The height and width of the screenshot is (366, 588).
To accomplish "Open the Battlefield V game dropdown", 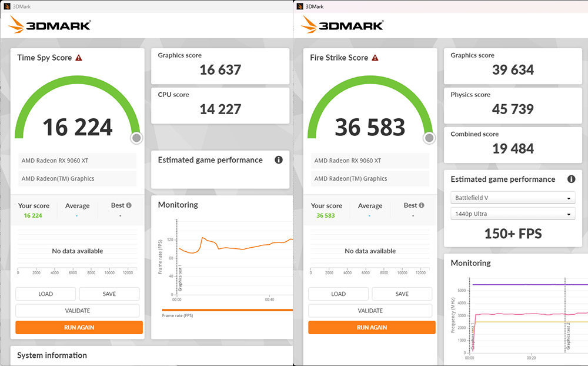I will point(513,198).
